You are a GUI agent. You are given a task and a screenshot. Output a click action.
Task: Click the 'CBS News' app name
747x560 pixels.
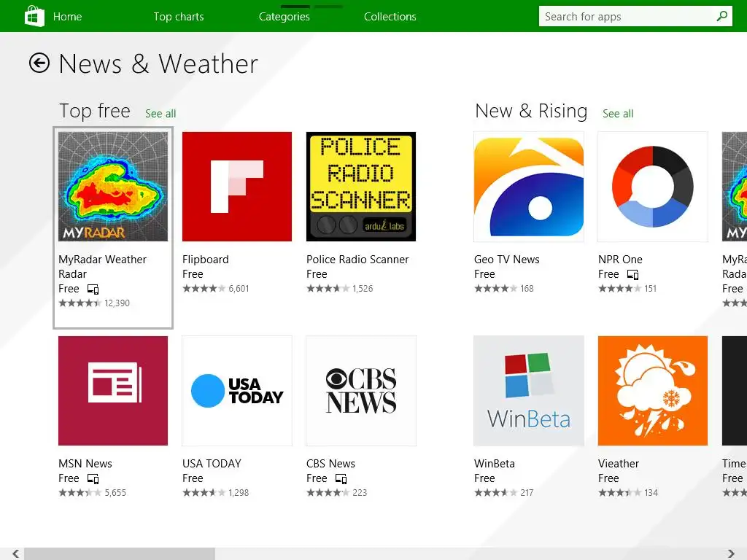[x=330, y=464]
